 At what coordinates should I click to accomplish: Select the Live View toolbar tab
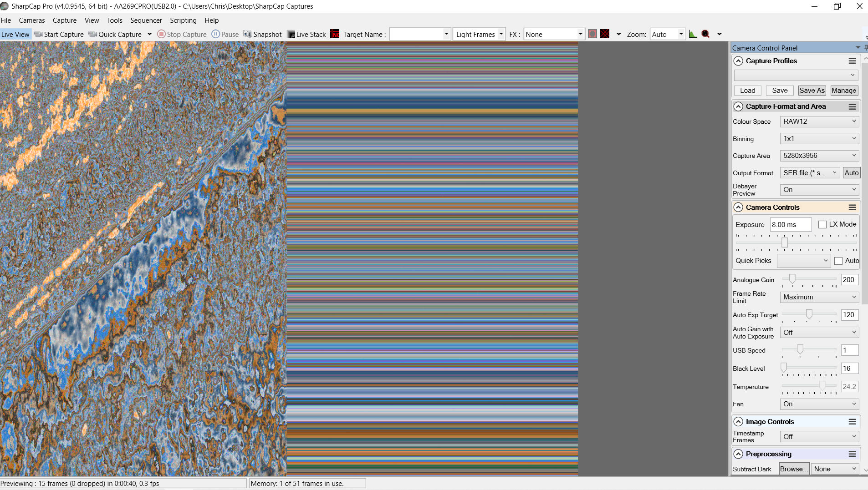15,34
